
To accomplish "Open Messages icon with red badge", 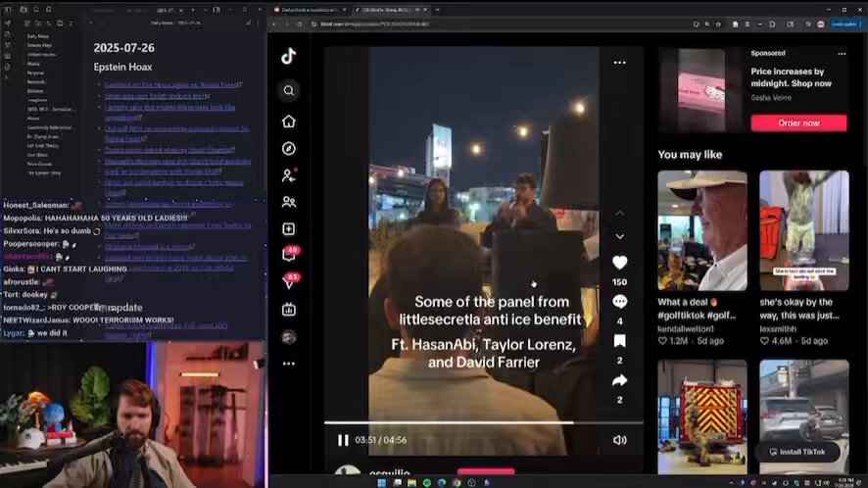I will coord(290,281).
